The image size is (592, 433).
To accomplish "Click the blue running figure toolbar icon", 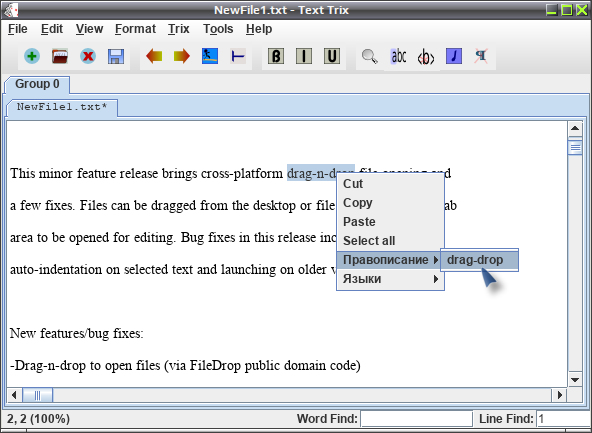I will (x=210, y=56).
